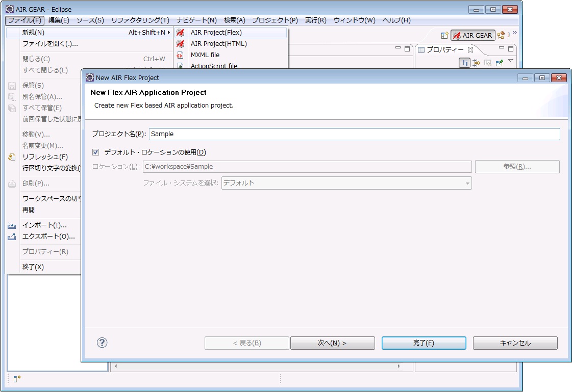
Task: Click the editor horizontal scrollbar right arrow
Action: [399, 366]
